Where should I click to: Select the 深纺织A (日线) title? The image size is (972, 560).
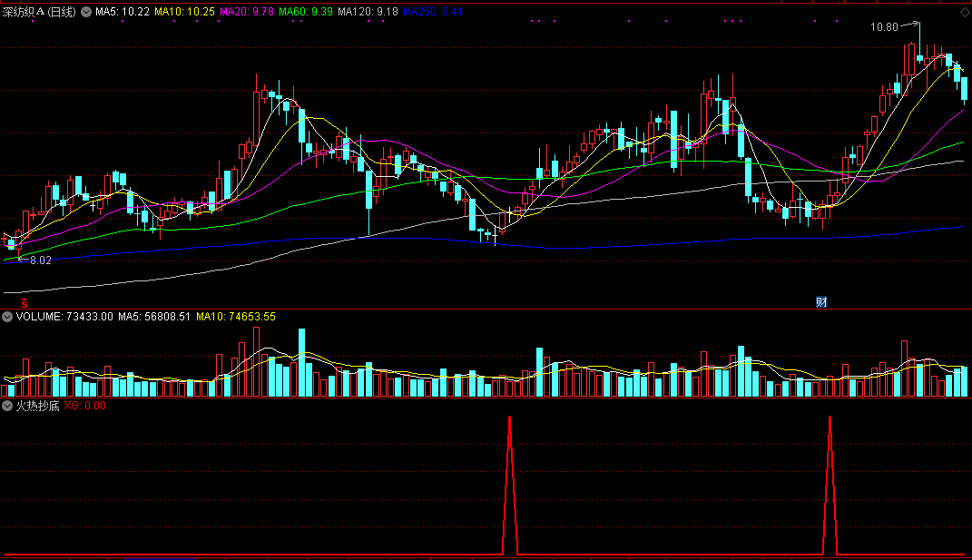(39, 12)
